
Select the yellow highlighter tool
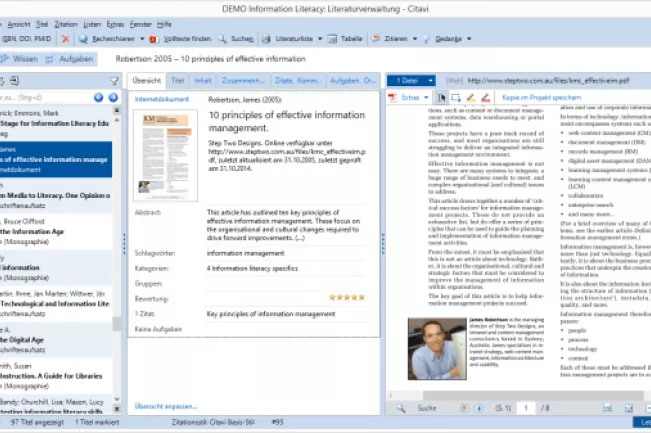(470, 98)
